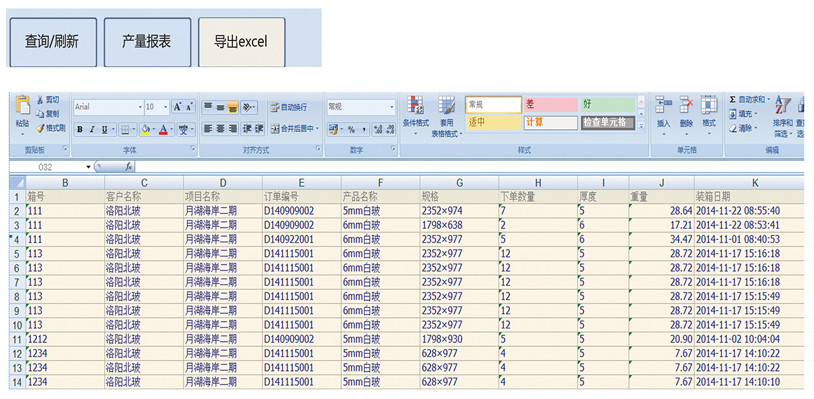Select the row 5 header

point(17,254)
